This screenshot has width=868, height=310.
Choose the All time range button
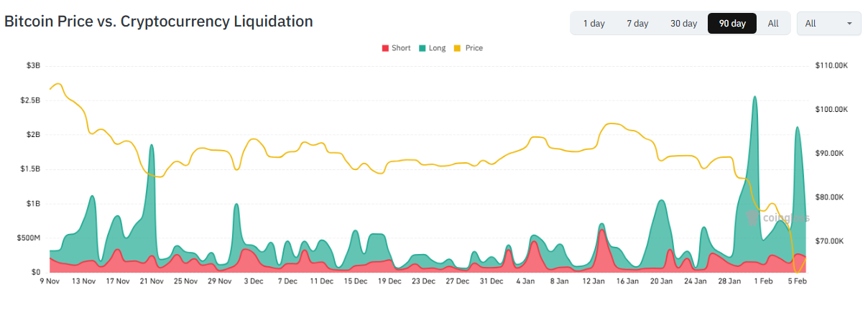773,24
